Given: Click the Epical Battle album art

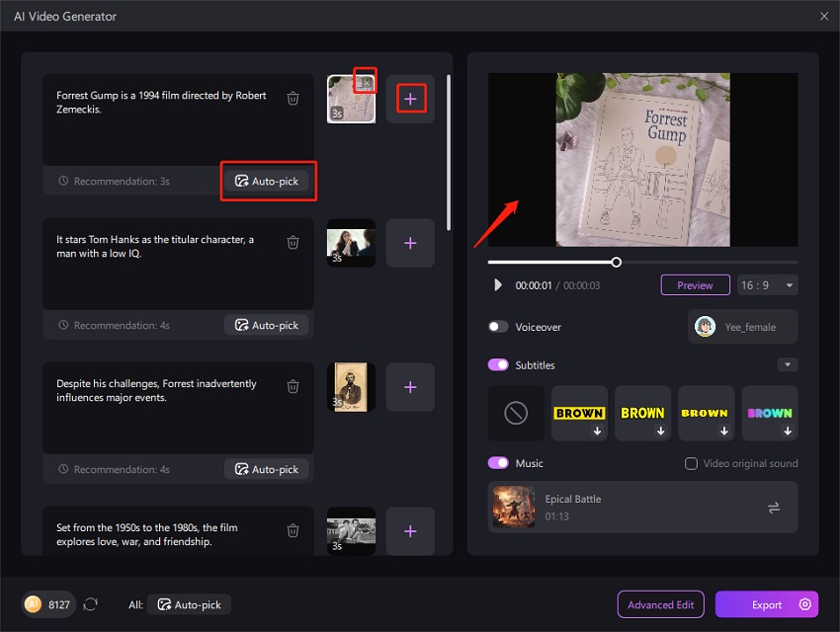Looking at the screenshot, I should (514, 507).
